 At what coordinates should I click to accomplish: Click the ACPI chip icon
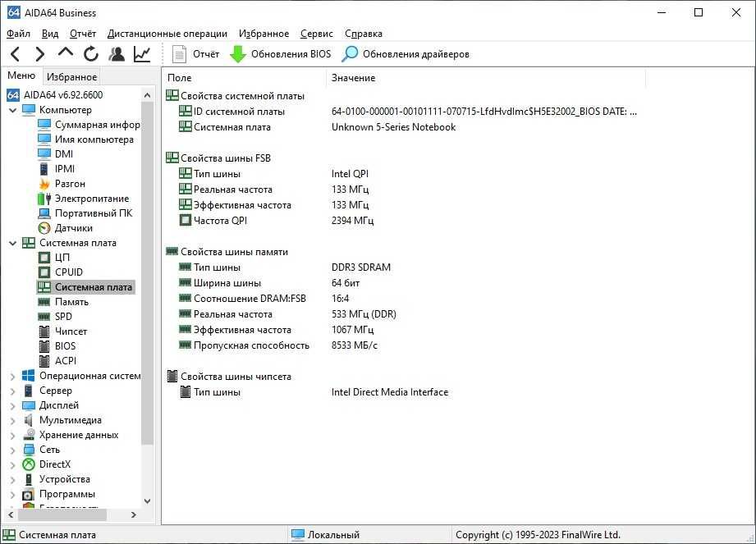[44, 361]
